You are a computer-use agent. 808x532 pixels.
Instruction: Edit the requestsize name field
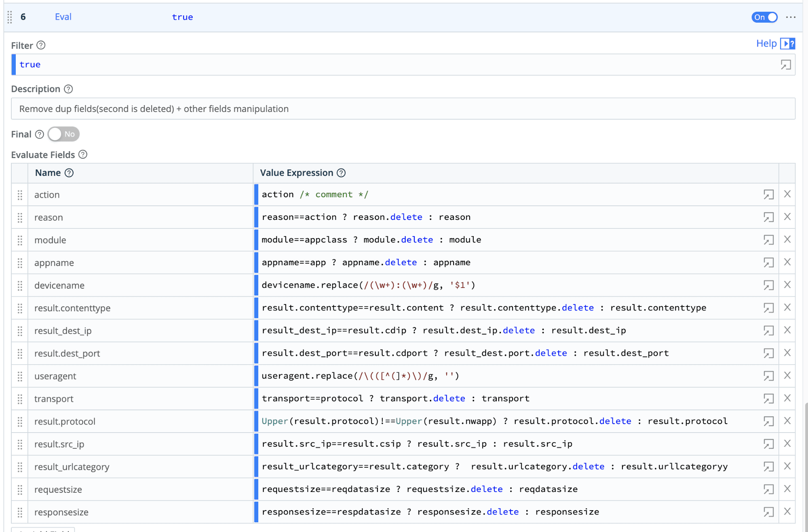coord(139,490)
